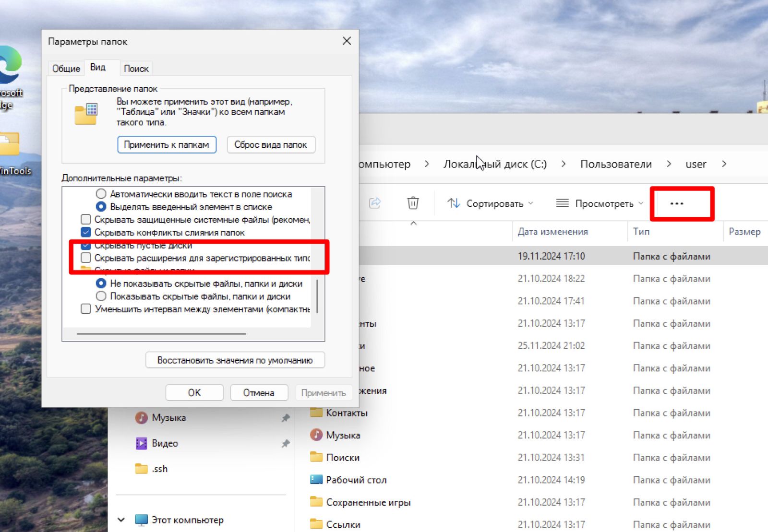Switch to the Поиск tab
This screenshot has height=532, width=768.
click(x=136, y=69)
